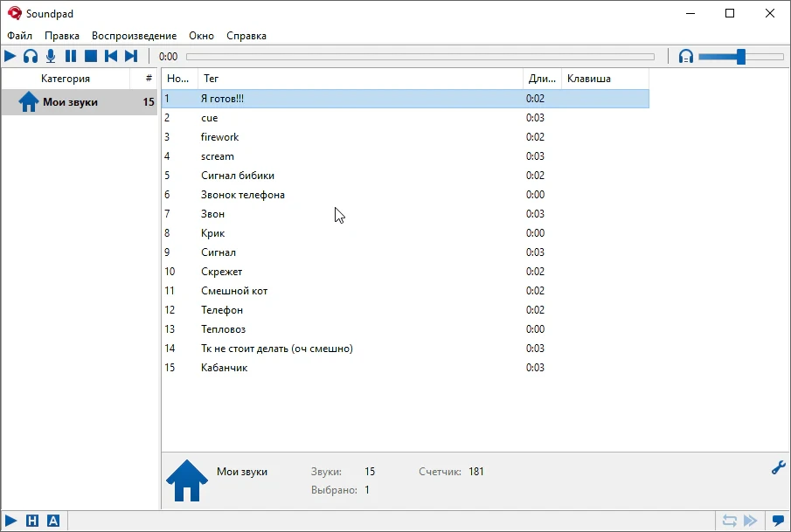This screenshot has width=791, height=532.
Task: Click the playback progress bar
Action: [420, 57]
